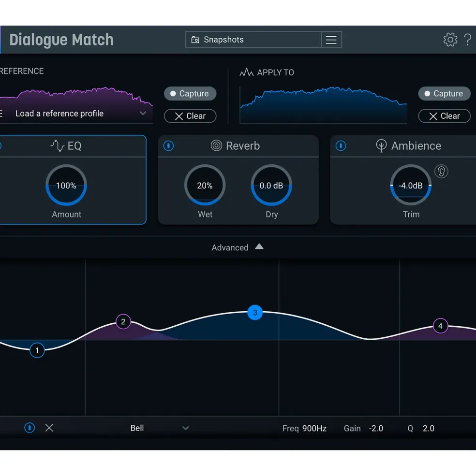Click the Gain -2.0 value field
Image resolution: width=476 pixels, height=476 pixels.
coord(376,428)
